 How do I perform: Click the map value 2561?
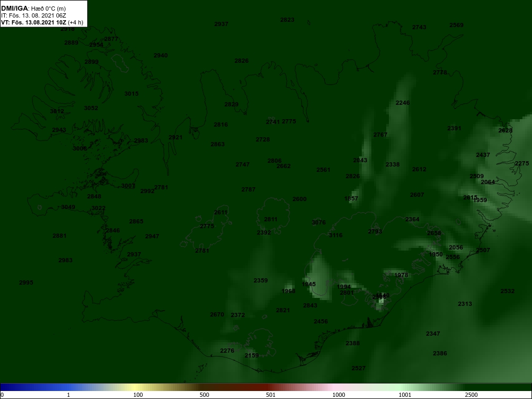point(323,170)
